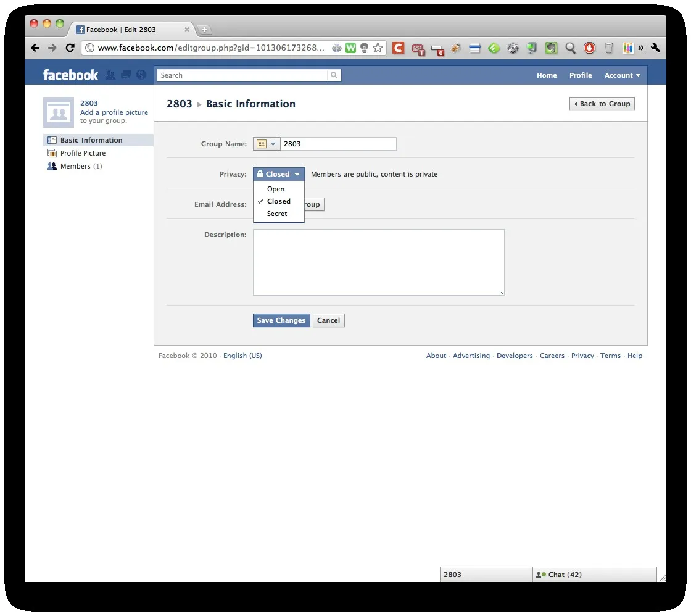Choose Closed in the privacy menu
This screenshot has width=691, height=616.
click(278, 201)
